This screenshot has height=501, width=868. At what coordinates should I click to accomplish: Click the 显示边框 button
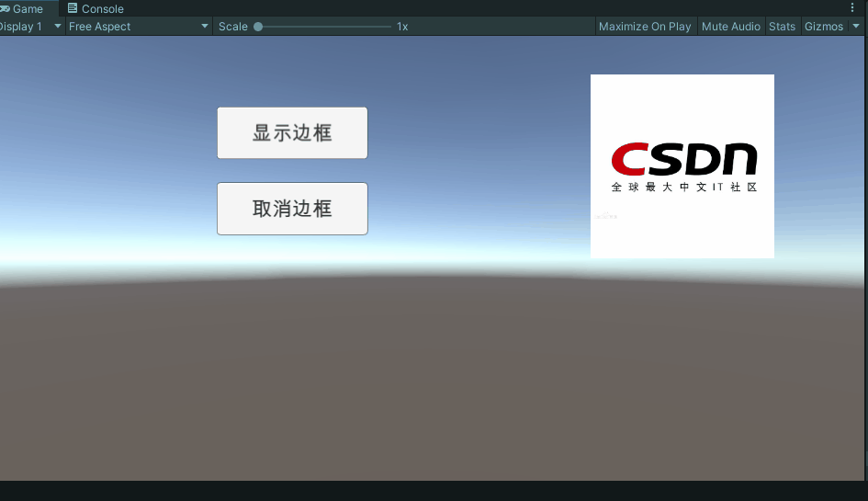point(292,133)
